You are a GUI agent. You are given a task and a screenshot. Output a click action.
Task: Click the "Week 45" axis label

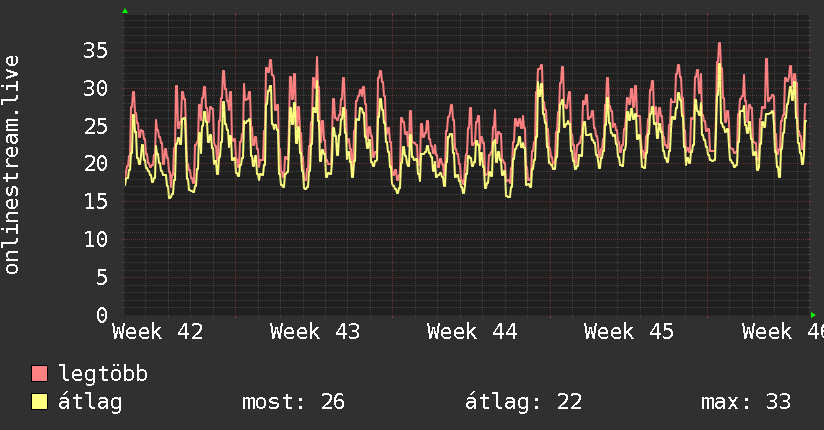(x=629, y=332)
